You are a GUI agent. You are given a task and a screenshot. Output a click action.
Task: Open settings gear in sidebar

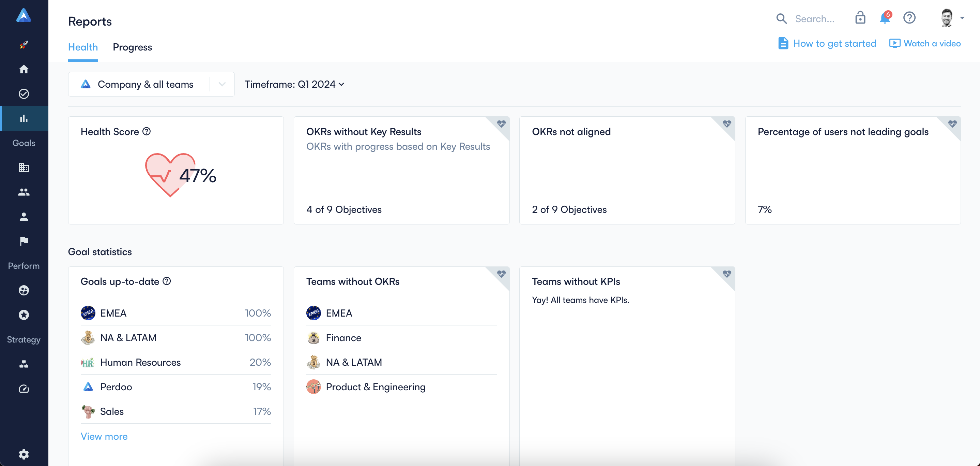(x=24, y=454)
